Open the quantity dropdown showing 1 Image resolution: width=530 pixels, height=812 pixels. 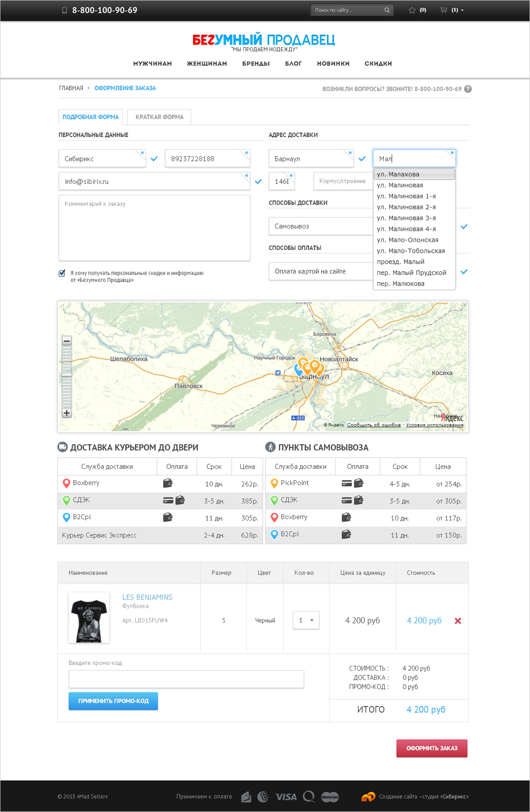point(306,620)
